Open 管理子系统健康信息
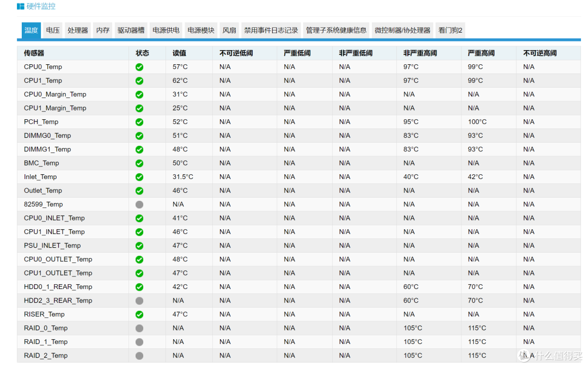This screenshot has height=368, width=588. [x=334, y=30]
